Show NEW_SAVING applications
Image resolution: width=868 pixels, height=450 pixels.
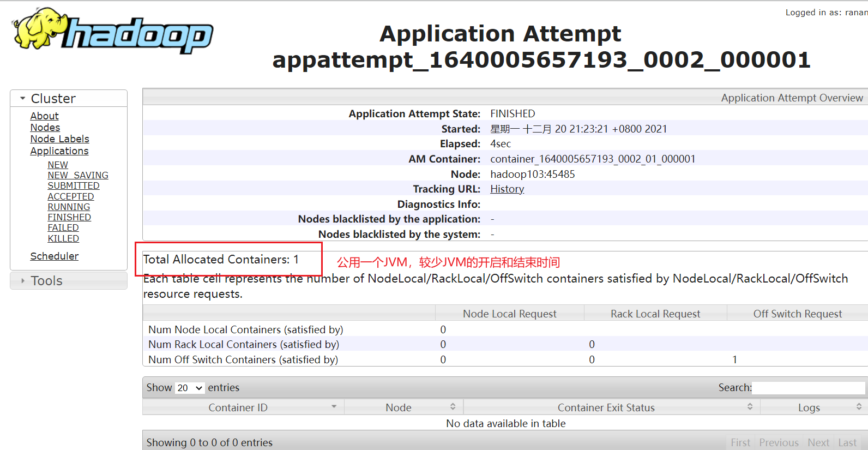click(78, 175)
